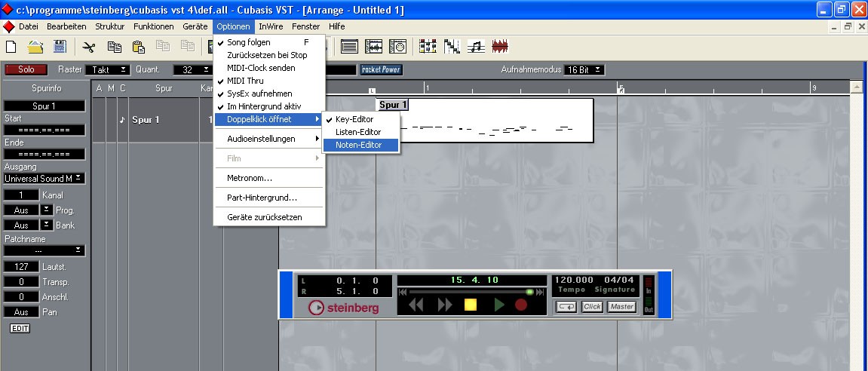Open the Ausgang Universal Sound dropdown
The width and height of the screenshot is (868, 371).
(44, 178)
